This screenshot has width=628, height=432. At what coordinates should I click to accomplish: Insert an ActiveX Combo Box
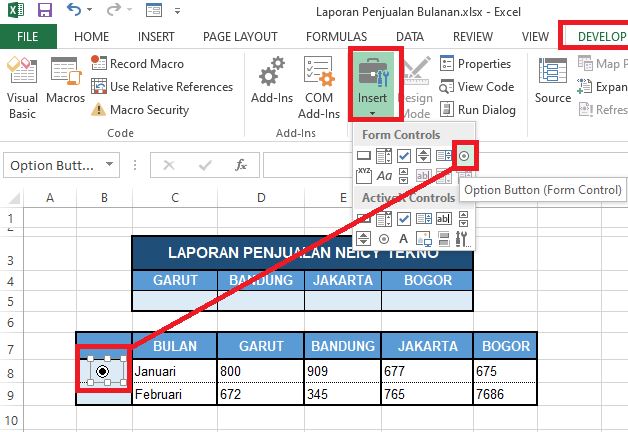tap(384, 219)
